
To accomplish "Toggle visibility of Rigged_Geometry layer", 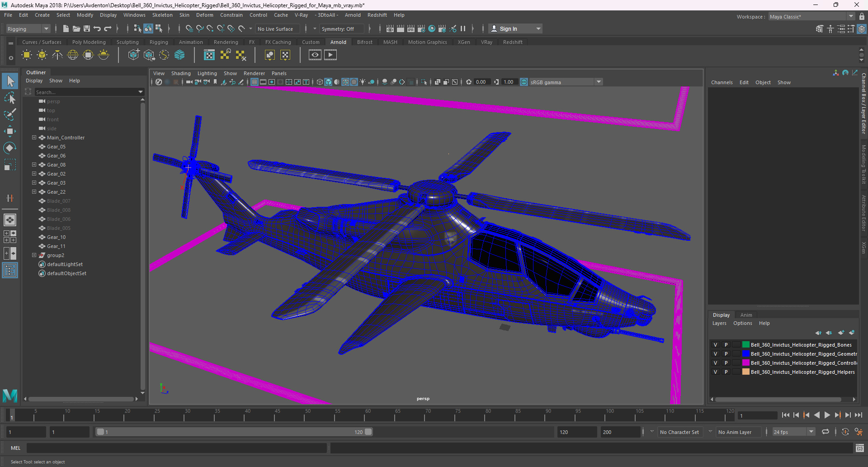I will point(715,354).
